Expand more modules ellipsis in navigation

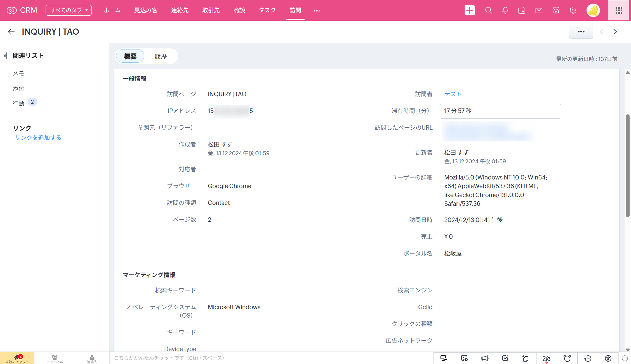point(317,11)
